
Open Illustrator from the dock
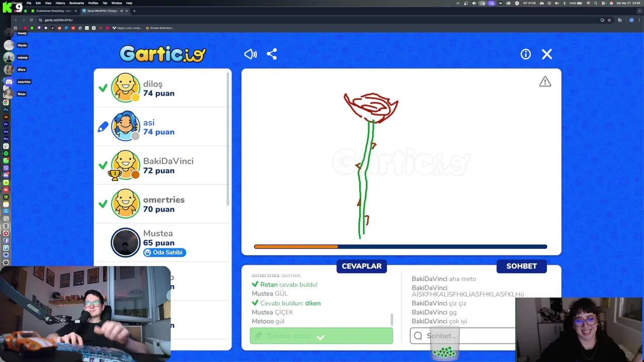point(6,117)
